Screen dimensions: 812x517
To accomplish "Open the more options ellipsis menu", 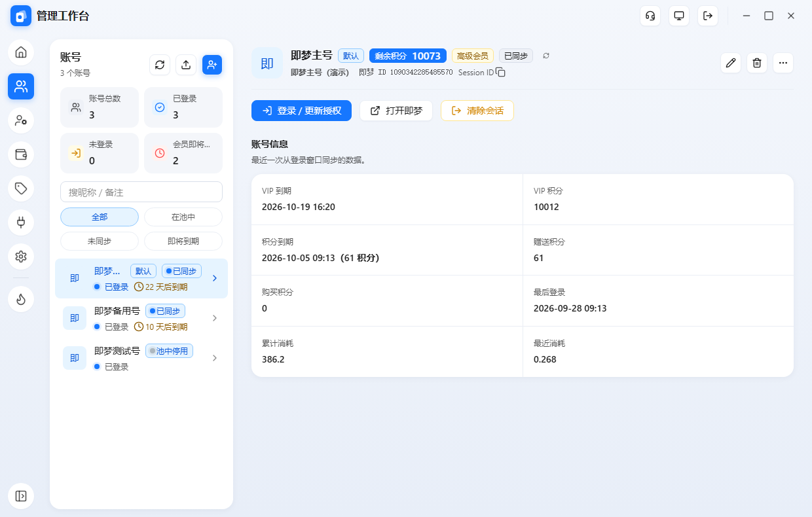I will 783,63.
